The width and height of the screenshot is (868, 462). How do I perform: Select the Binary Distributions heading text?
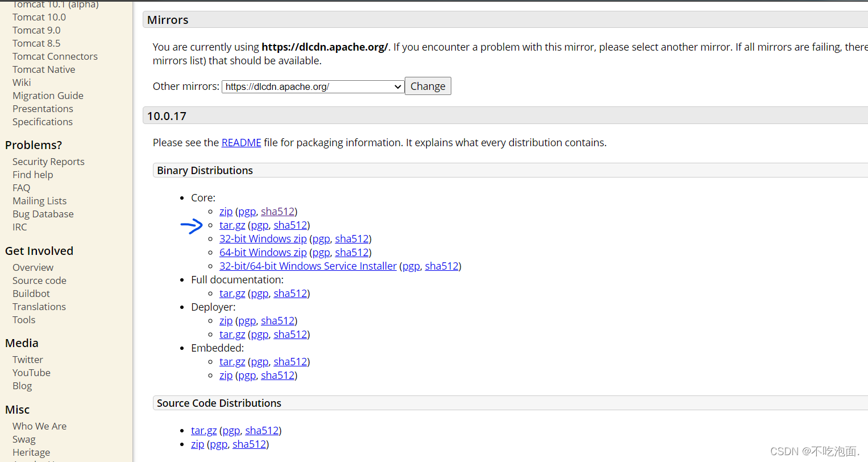(205, 171)
